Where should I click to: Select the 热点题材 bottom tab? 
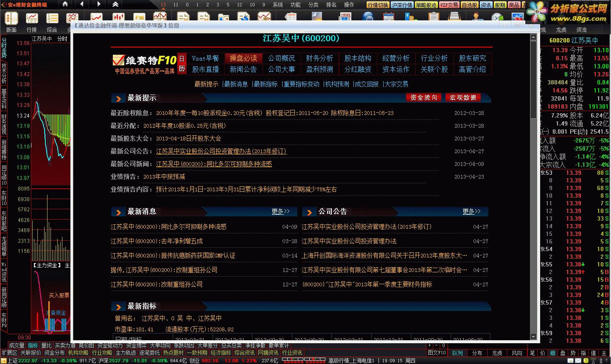click(174, 353)
